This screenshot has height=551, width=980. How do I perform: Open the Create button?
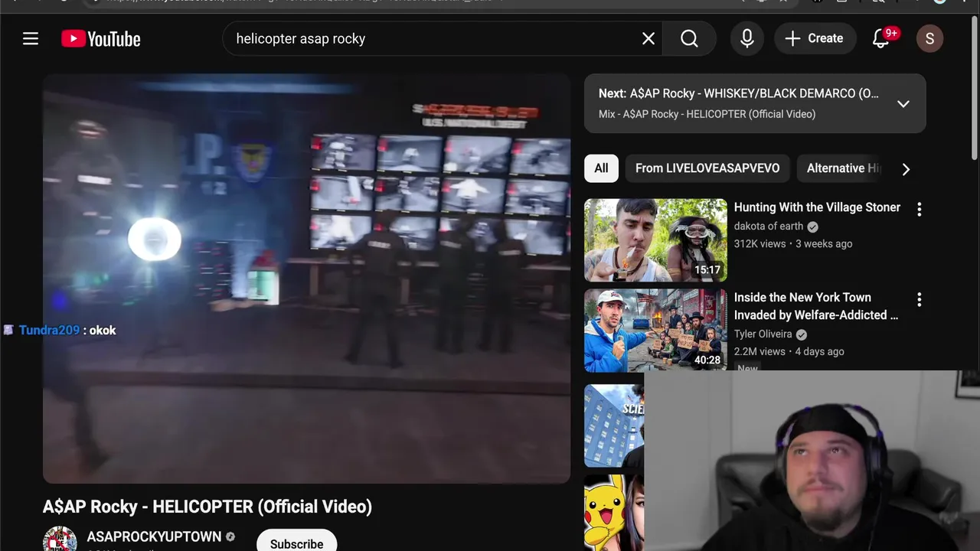click(814, 38)
